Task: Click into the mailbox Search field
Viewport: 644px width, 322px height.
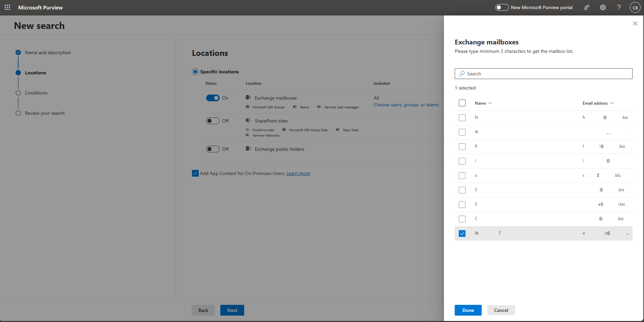Action: [x=543, y=74]
